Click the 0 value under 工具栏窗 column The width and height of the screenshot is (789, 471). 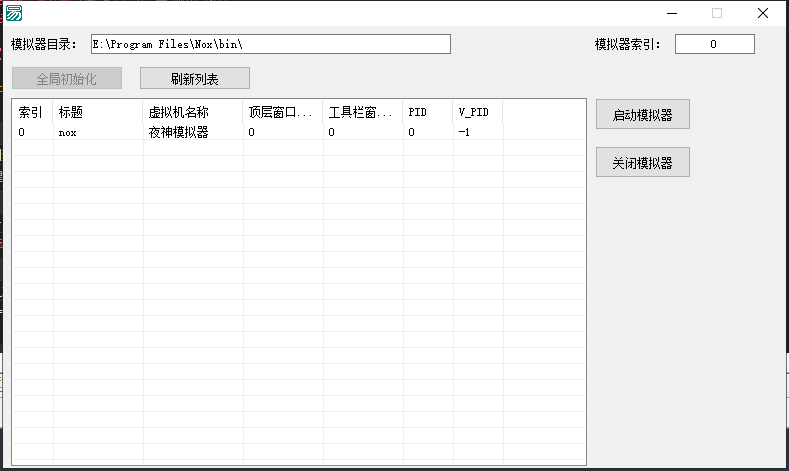(x=332, y=132)
